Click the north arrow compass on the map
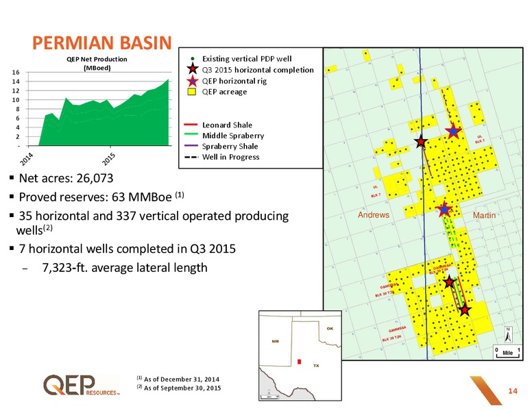 click(508, 334)
